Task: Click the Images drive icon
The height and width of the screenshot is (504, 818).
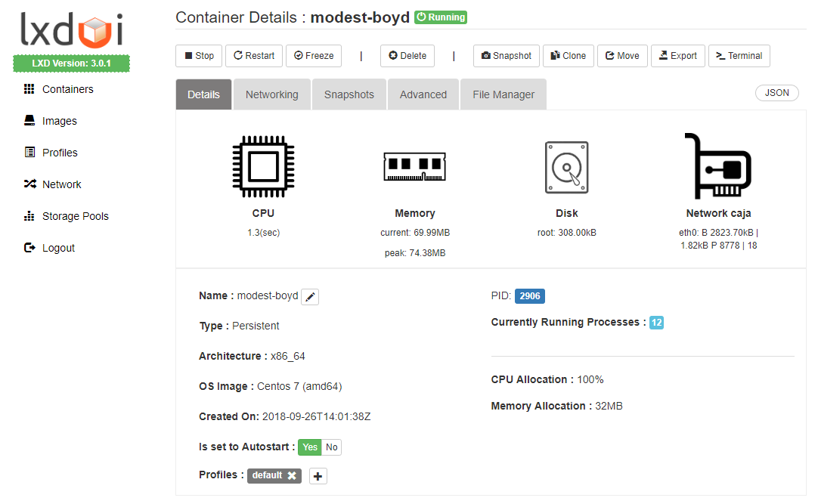Action: coord(29,120)
